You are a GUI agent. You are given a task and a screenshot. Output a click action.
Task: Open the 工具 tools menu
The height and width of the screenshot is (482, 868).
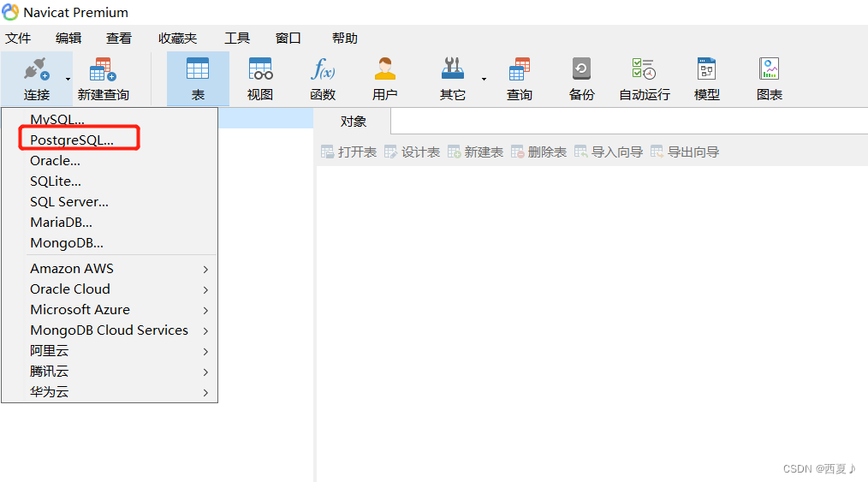point(237,39)
